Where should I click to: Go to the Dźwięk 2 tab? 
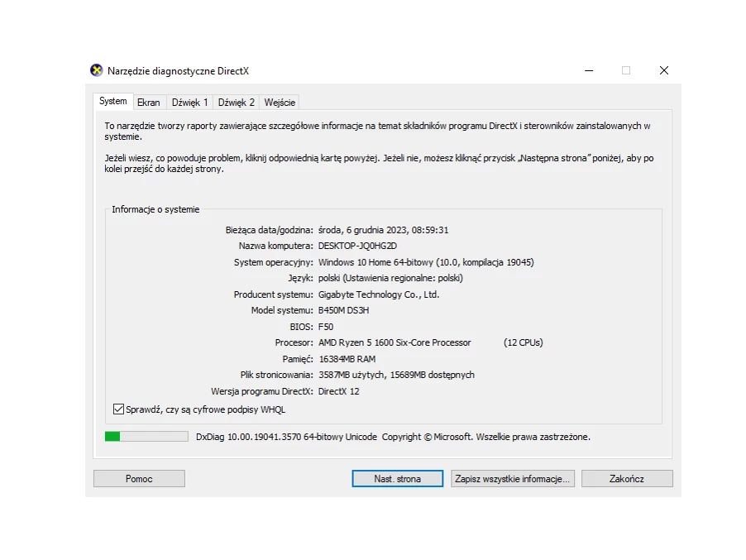click(x=236, y=103)
